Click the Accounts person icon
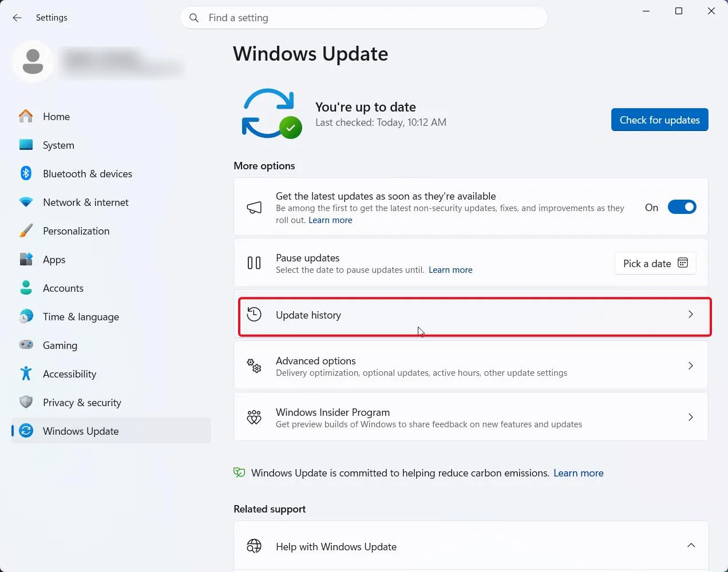728x572 pixels. tap(26, 288)
